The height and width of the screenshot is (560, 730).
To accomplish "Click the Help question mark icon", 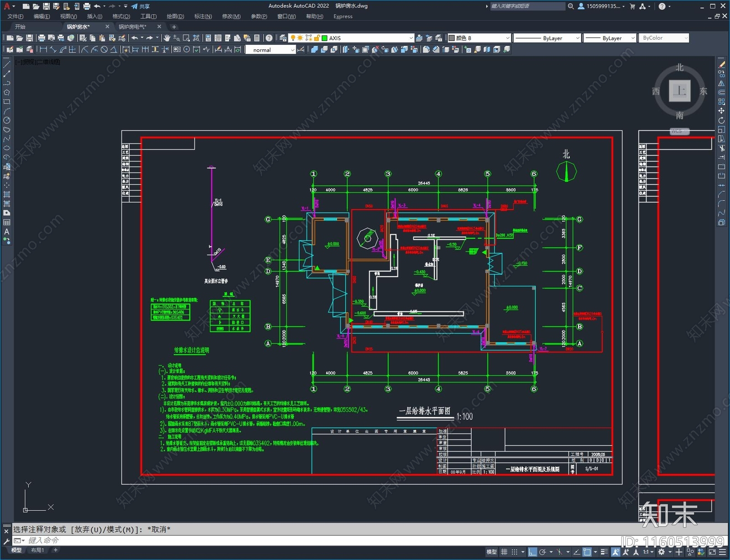I will tap(269, 38).
